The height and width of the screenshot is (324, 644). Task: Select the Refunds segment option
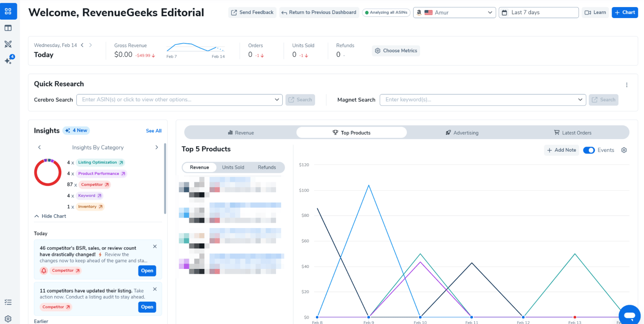(267, 167)
